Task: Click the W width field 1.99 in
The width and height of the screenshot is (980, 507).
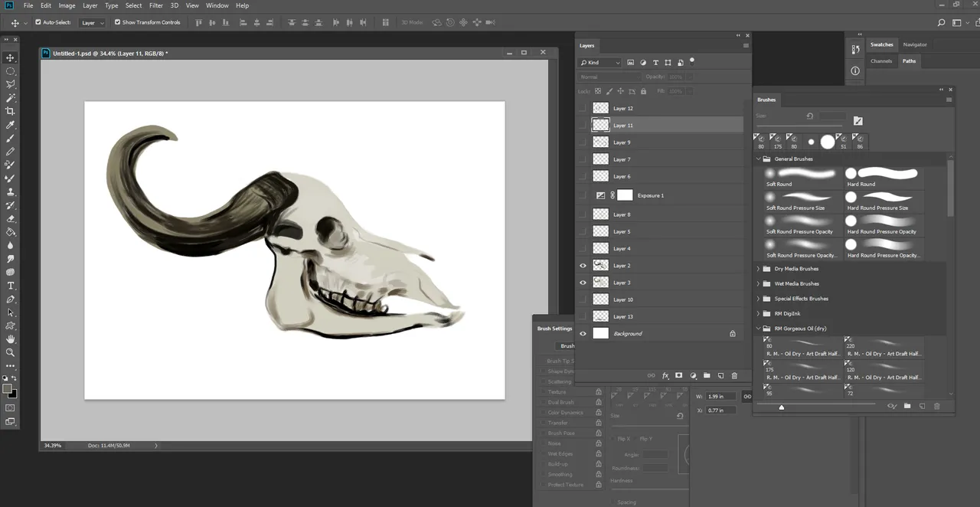Action: pos(723,397)
